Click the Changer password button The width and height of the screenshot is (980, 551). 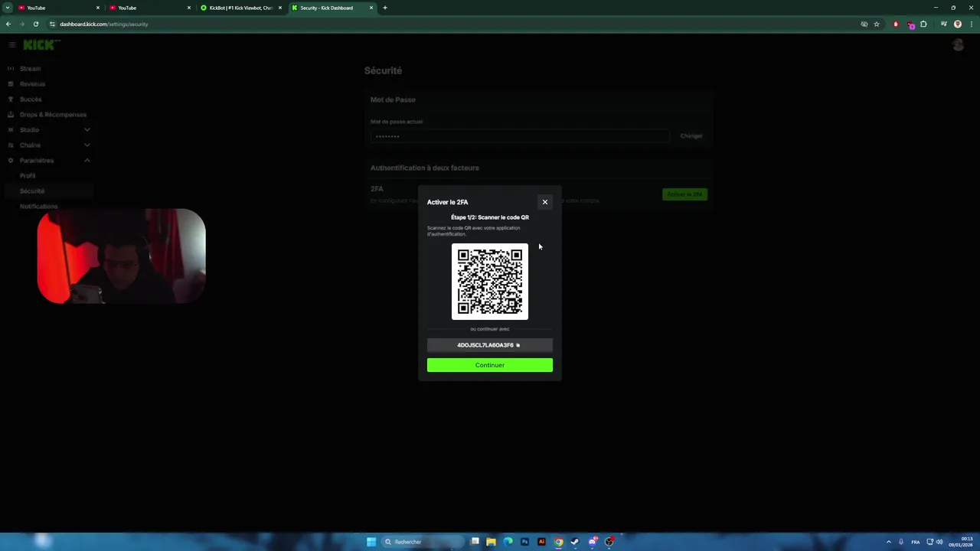coord(691,136)
